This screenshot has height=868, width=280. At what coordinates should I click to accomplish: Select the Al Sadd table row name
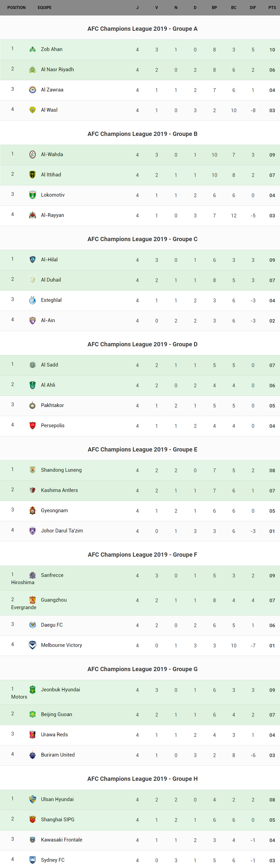50,365
